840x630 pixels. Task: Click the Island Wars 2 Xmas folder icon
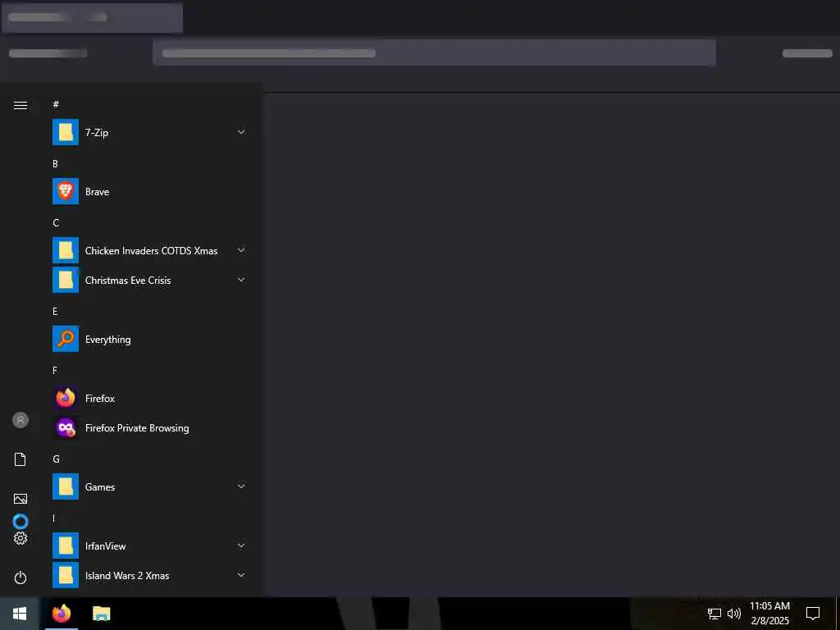tap(66, 575)
